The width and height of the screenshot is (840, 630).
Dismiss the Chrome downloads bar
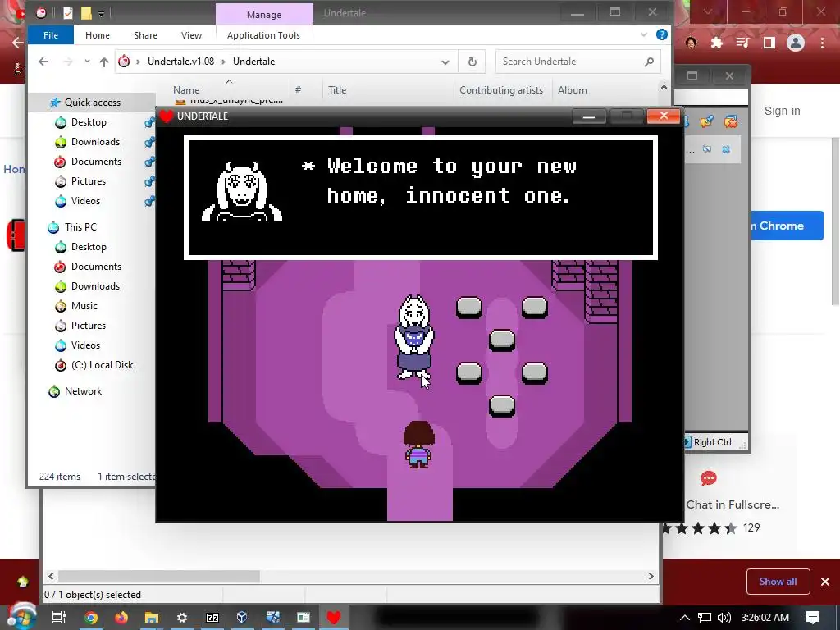click(825, 582)
